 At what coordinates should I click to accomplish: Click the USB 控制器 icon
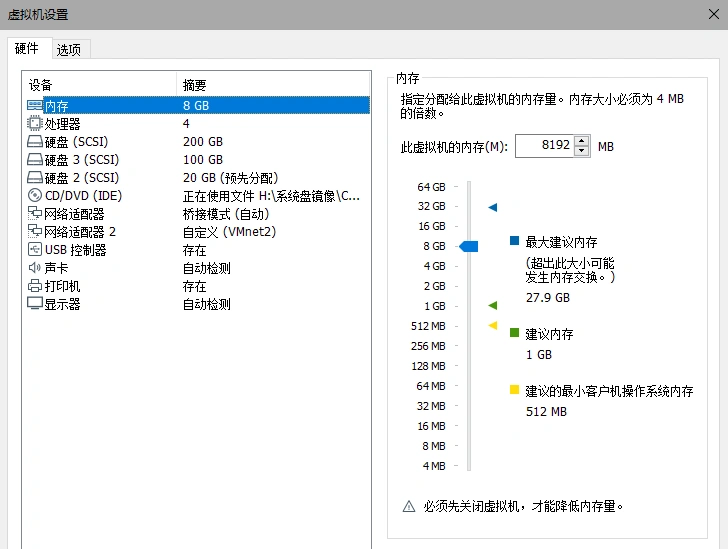35,249
